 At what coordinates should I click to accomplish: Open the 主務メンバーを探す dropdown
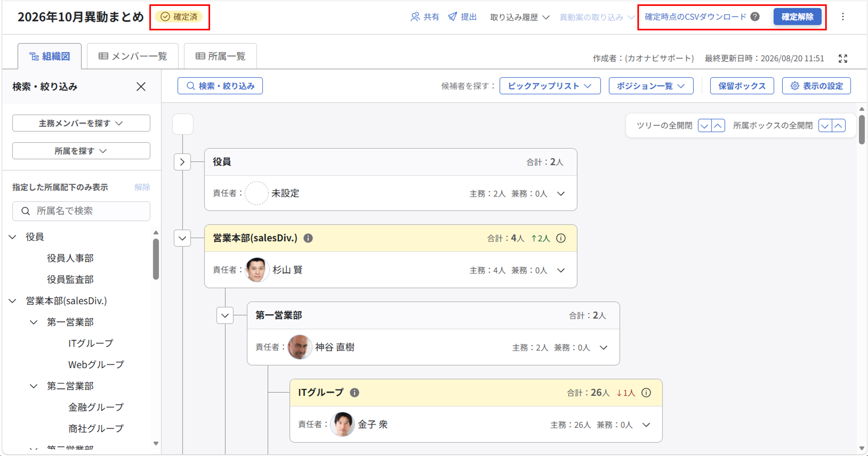point(81,123)
